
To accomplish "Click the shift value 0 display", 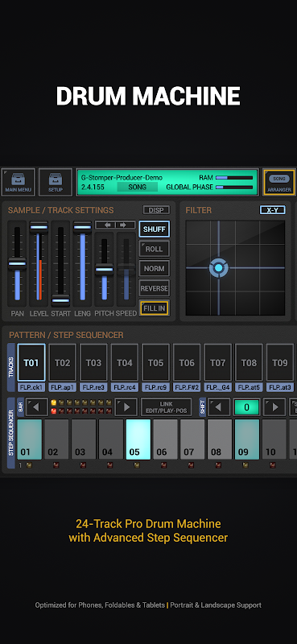I will coord(247,407).
